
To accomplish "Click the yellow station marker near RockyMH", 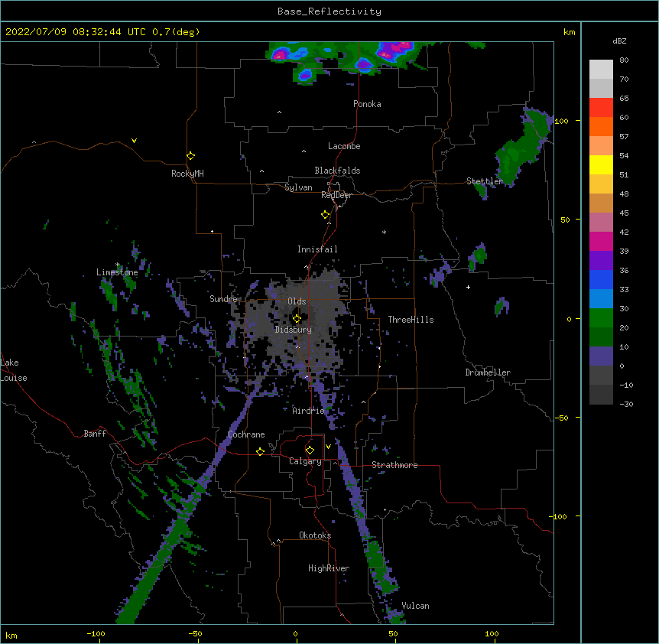I will (x=191, y=155).
